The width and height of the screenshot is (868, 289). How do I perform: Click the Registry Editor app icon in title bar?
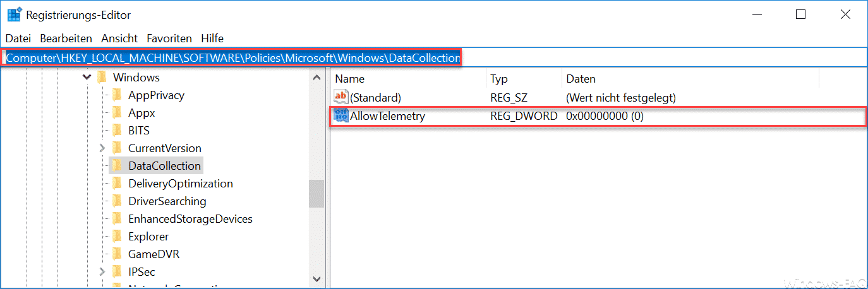[15, 15]
